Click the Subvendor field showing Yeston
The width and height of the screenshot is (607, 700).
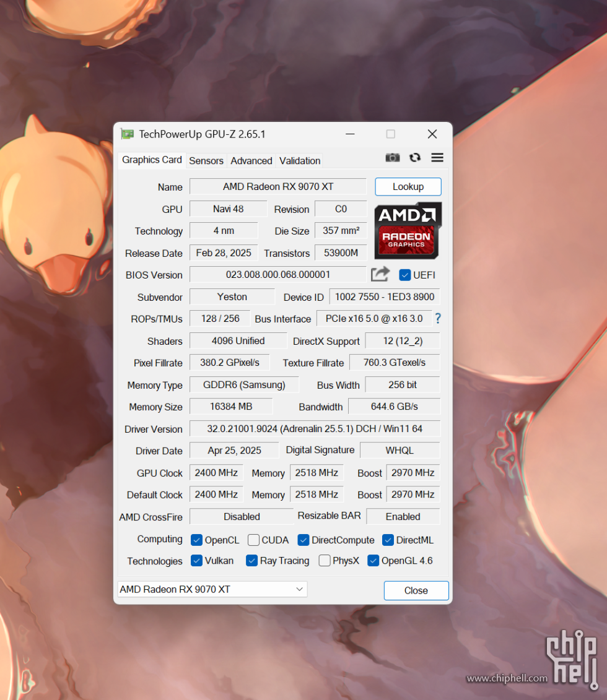pos(232,297)
